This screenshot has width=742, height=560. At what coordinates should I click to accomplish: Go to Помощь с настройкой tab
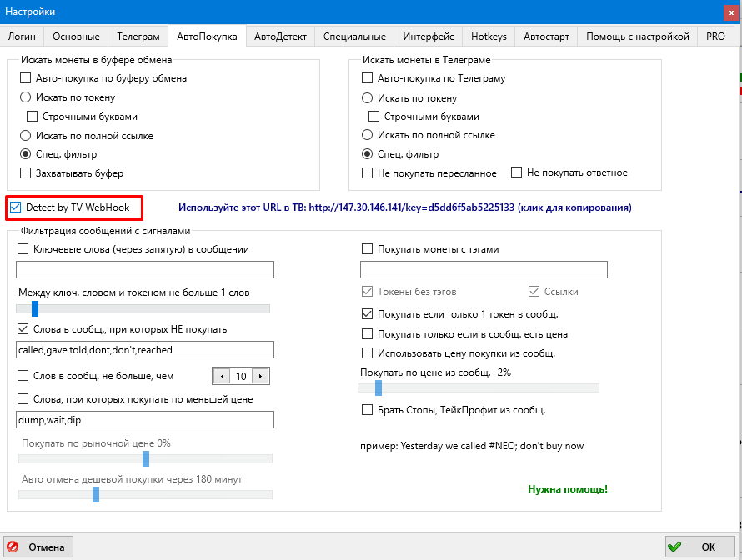point(637,37)
